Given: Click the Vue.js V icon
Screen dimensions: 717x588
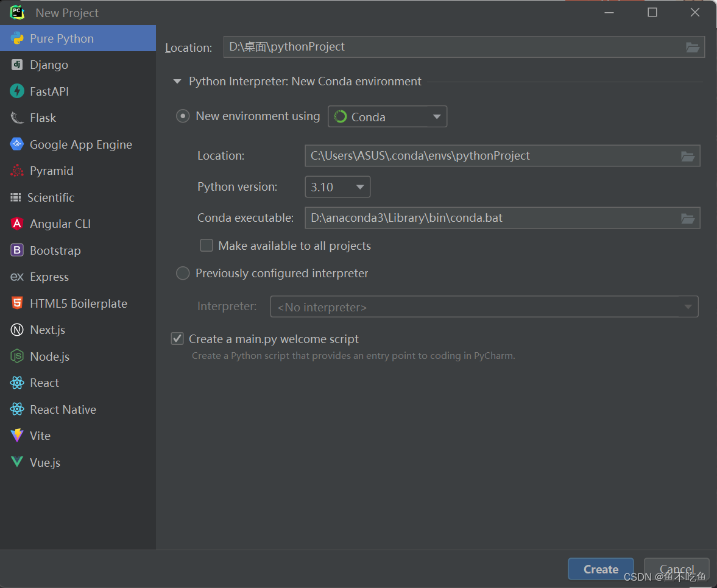Looking at the screenshot, I should [17, 462].
